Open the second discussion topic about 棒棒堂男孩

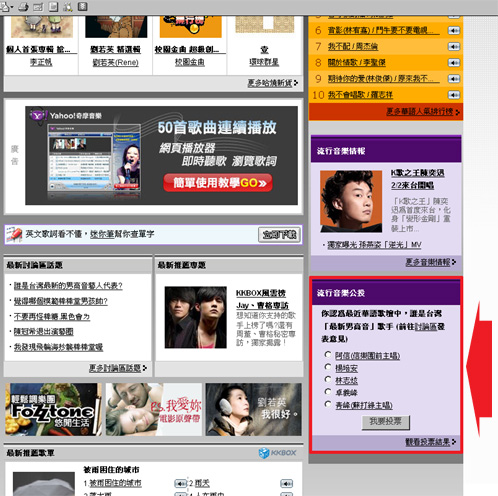pyautogui.click(x=61, y=301)
